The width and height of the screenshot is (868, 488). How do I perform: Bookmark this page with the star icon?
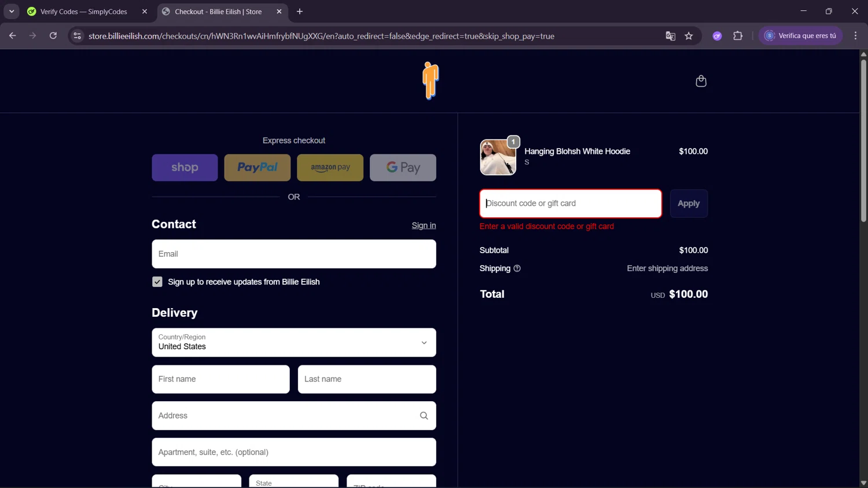[689, 36]
